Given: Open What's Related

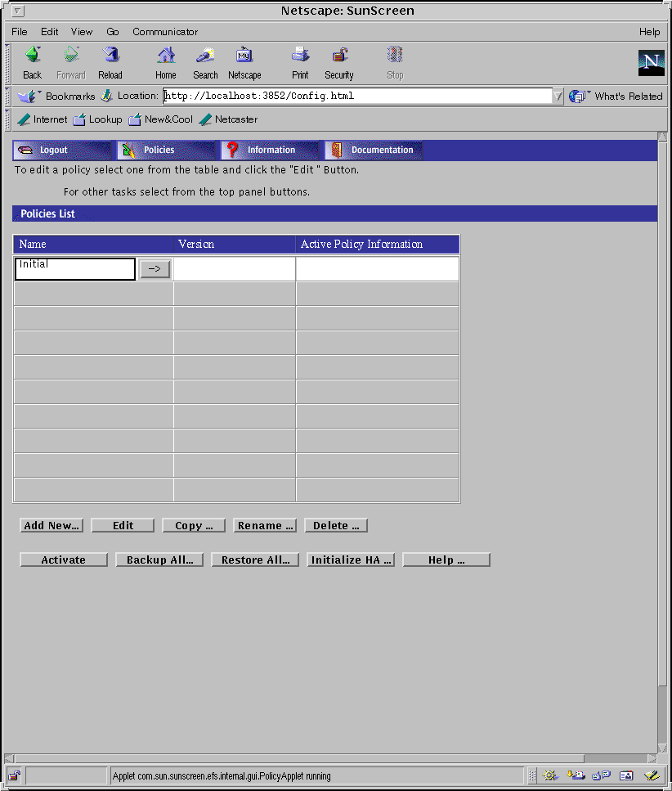Looking at the screenshot, I should [x=616, y=96].
